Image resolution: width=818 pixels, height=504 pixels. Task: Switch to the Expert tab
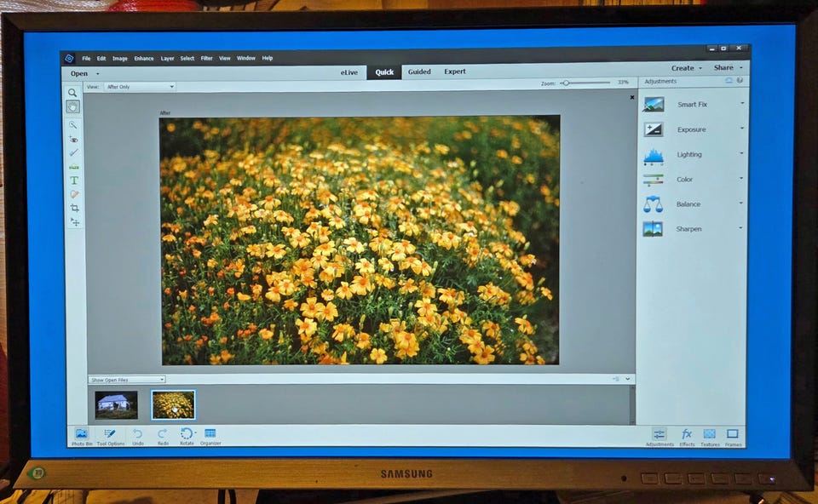pos(455,72)
